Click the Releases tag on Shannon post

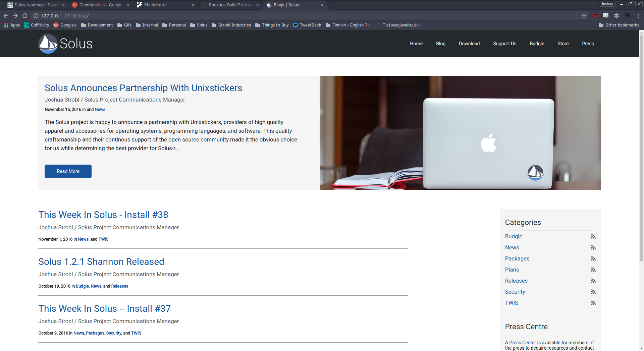120,286
